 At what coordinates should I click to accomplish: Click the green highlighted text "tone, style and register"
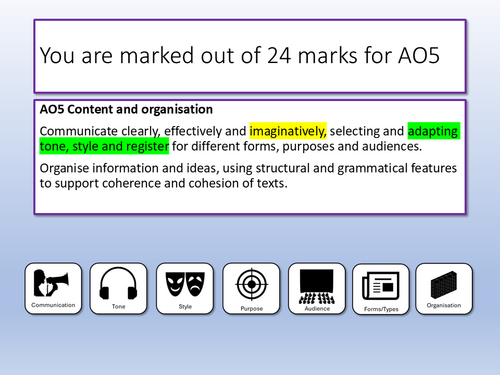[x=104, y=146]
